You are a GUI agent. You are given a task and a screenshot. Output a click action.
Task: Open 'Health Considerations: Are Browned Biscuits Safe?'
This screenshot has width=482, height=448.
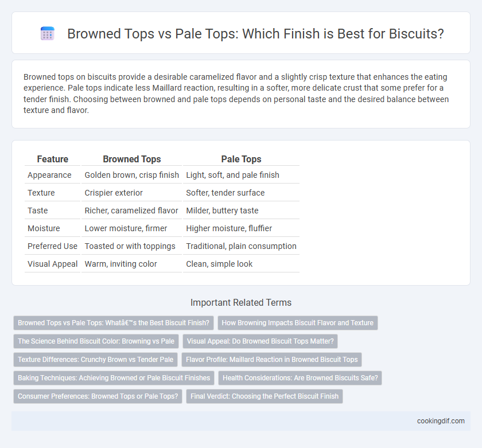pyautogui.click(x=300, y=378)
